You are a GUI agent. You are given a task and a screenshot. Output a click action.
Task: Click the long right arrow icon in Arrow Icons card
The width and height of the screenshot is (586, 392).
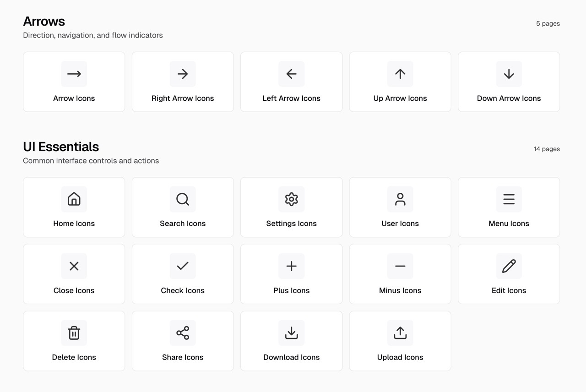(74, 74)
